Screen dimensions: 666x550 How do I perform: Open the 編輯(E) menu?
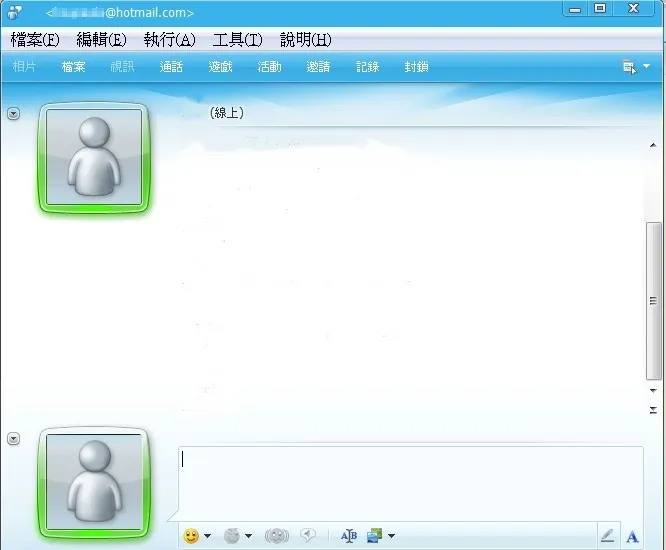coord(102,40)
